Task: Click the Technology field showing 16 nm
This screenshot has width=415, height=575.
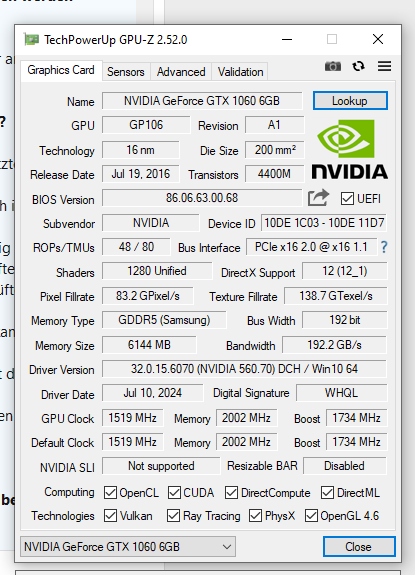Action: [141, 150]
